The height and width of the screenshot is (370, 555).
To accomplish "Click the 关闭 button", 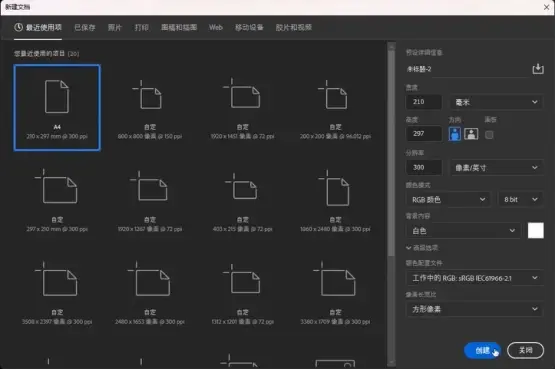I will tap(525, 350).
